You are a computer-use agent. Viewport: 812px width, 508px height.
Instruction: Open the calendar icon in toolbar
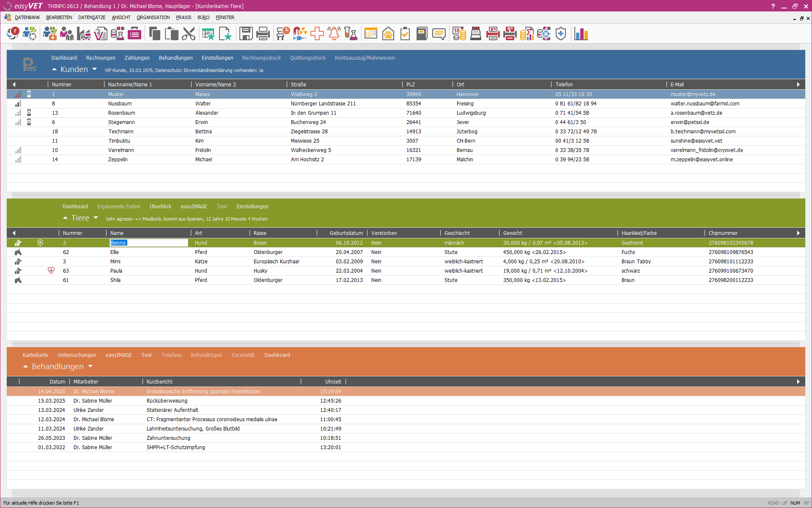(x=371, y=34)
